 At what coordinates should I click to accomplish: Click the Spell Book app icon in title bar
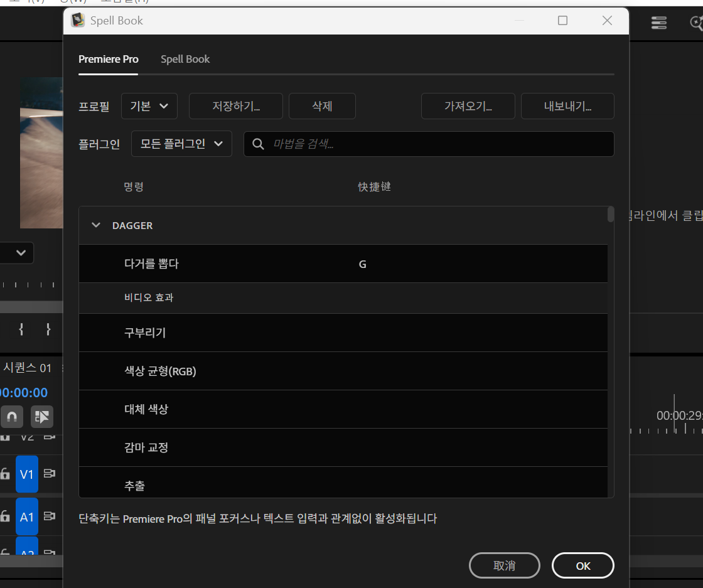(78, 20)
